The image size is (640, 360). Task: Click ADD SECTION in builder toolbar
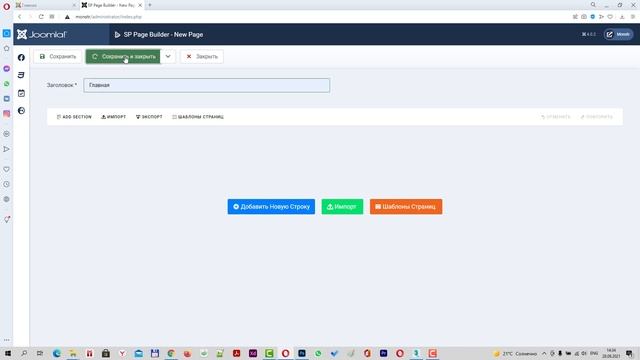[74, 117]
